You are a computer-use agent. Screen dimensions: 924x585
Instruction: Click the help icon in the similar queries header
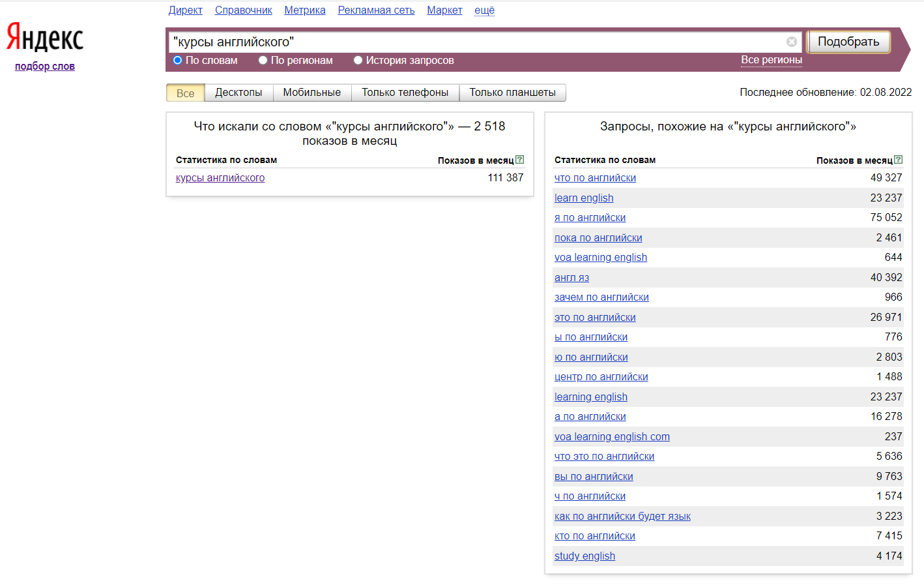[x=899, y=160]
